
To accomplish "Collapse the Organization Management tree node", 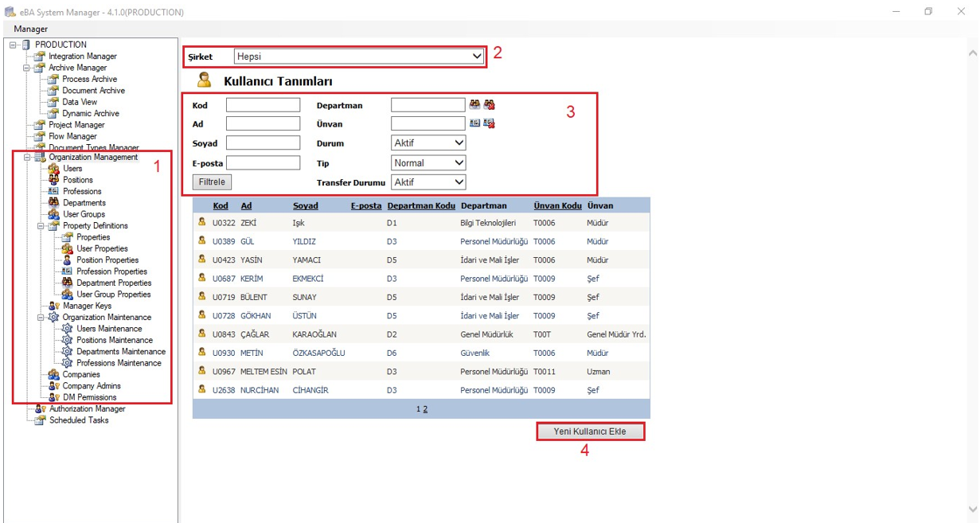I will tap(27, 158).
